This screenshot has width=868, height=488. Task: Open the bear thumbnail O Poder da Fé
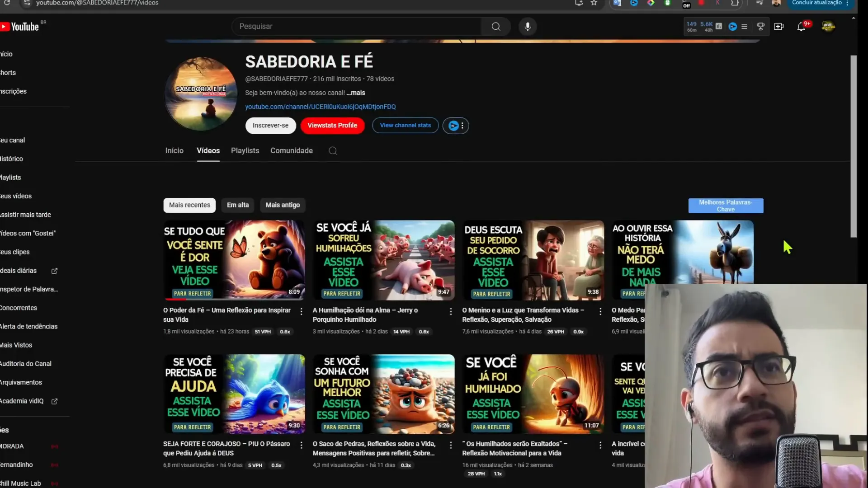pos(234,260)
